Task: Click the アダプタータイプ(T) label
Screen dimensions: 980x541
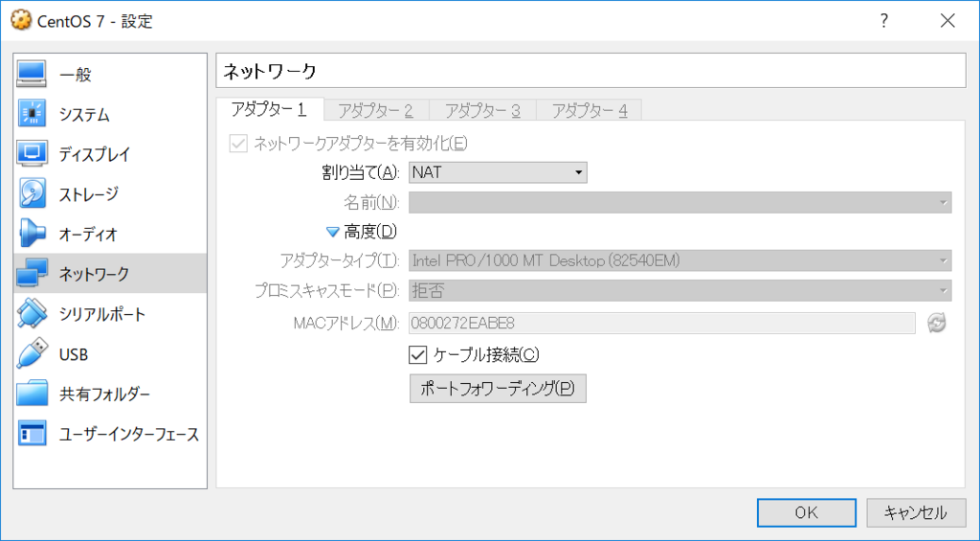Action: pos(340,260)
